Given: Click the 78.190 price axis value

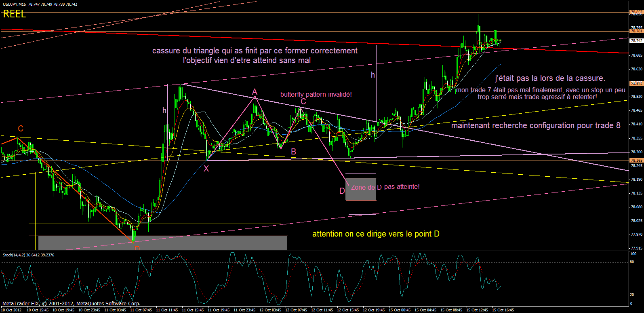Looking at the screenshot, I should (636, 179).
